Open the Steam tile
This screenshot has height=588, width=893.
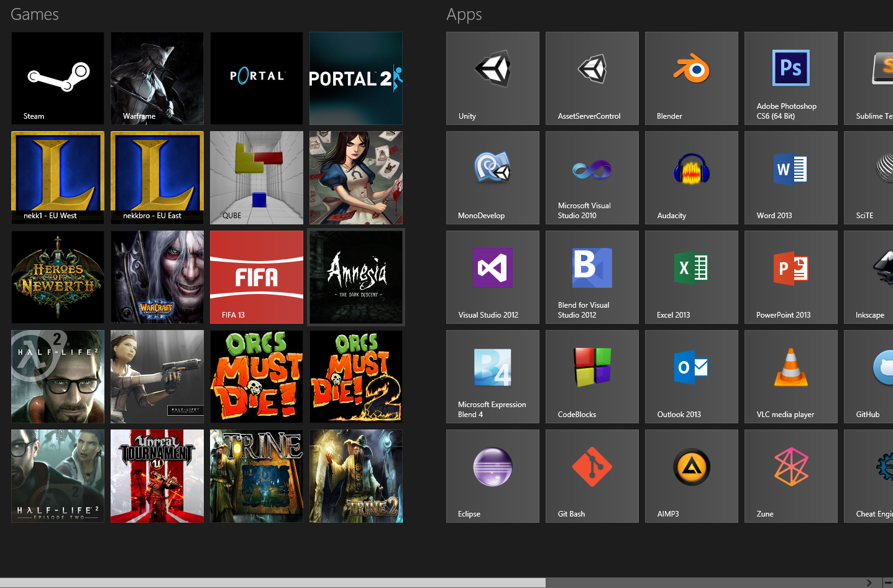58,78
